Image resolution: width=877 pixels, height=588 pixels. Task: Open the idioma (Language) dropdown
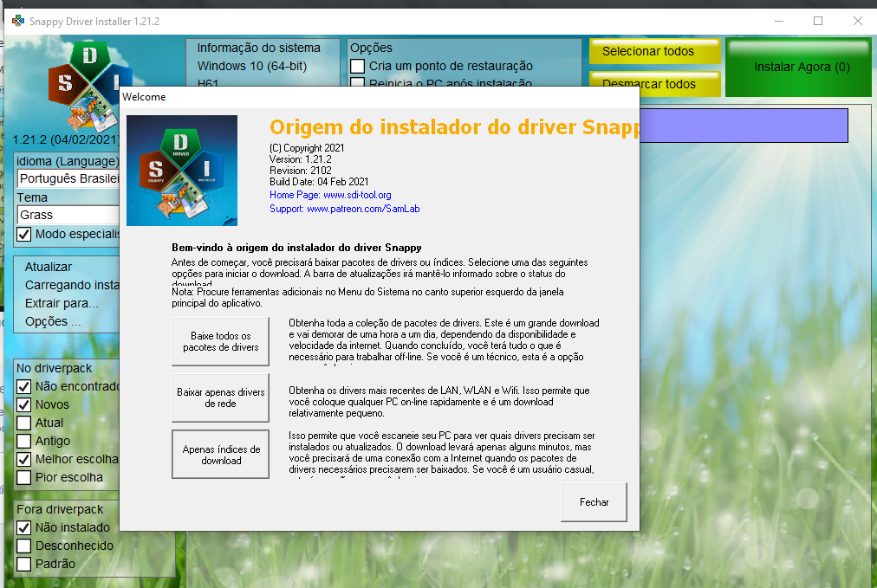click(68, 179)
